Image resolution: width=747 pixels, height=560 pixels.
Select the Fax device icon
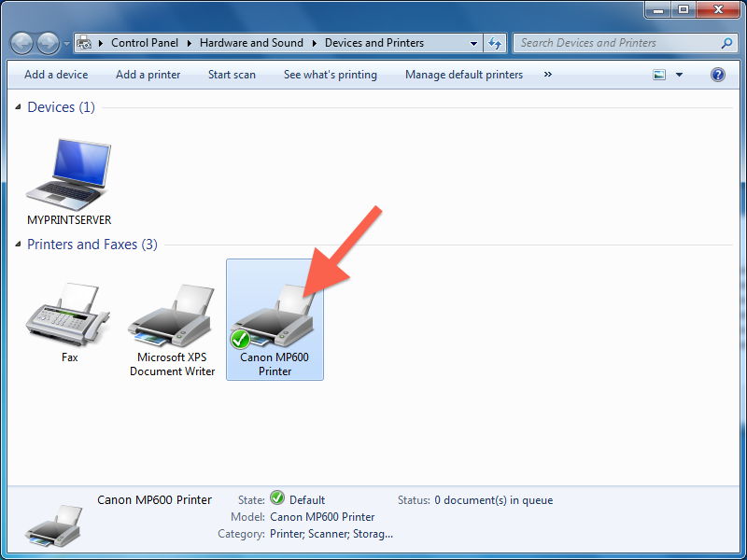pos(67,315)
